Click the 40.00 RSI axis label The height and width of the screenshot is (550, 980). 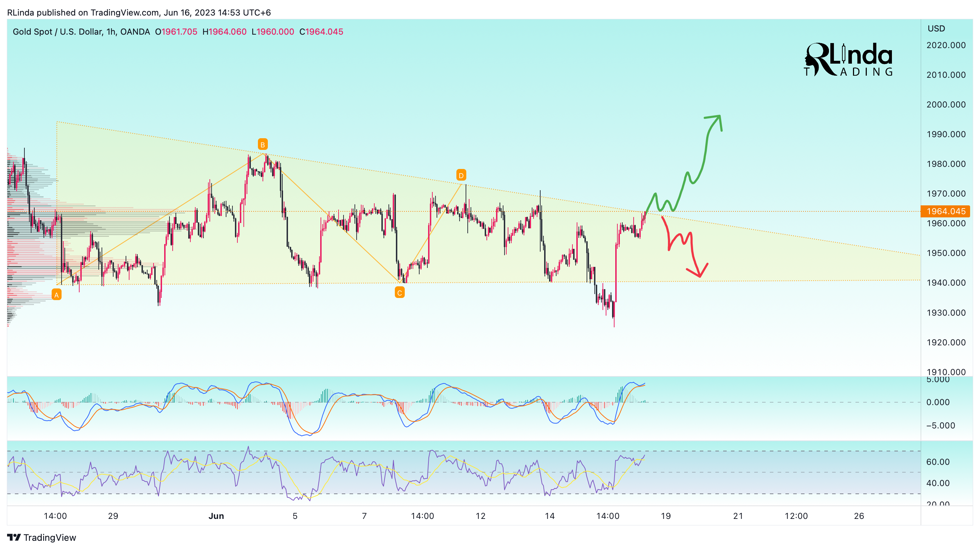(938, 483)
